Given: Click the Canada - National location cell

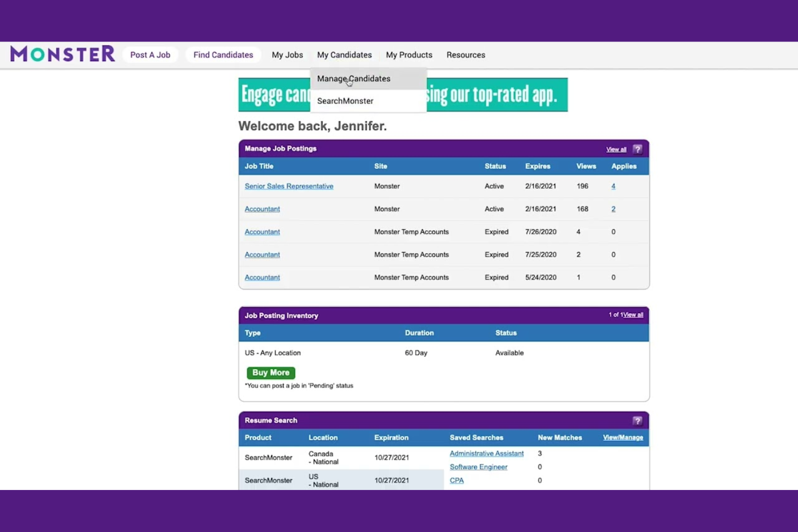Looking at the screenshot, I should [324, 458].
